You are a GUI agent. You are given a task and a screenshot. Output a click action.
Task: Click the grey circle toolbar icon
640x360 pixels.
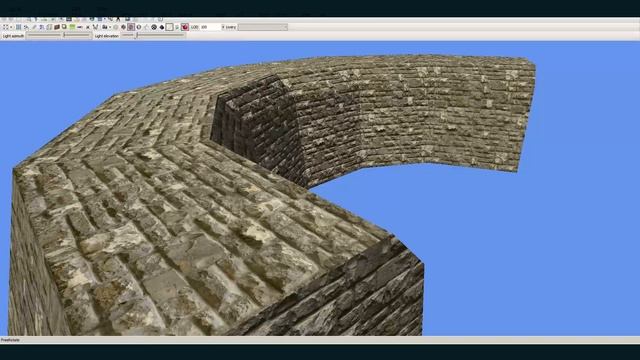[x=116, y=27]
